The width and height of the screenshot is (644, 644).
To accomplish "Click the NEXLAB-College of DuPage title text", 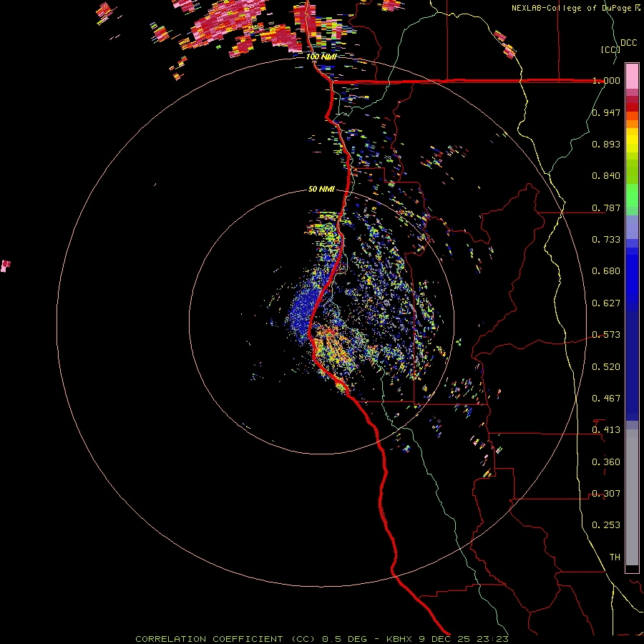I will click(572, 8).
